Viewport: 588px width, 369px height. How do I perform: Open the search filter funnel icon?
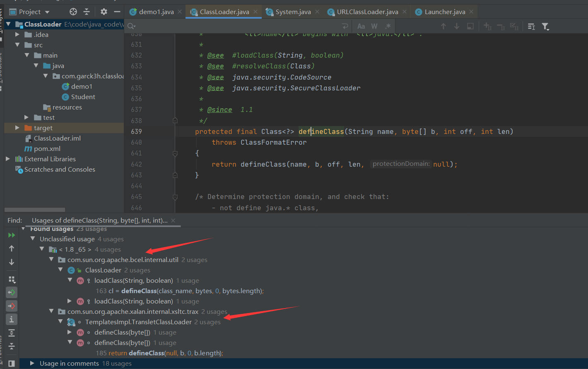click(x=545, y=27)
